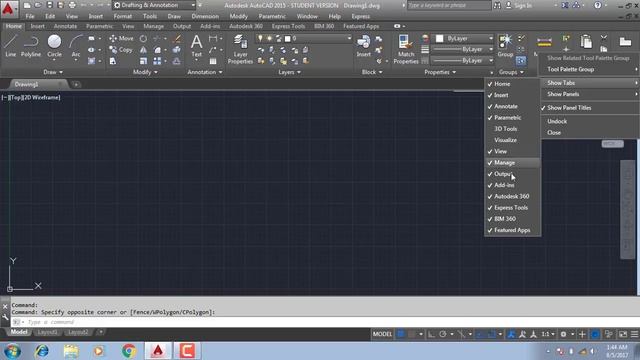This screenshot has height=360, width=640.
Task: Open the workspace switching gear in status bar
Action: [x=563, y=334]
